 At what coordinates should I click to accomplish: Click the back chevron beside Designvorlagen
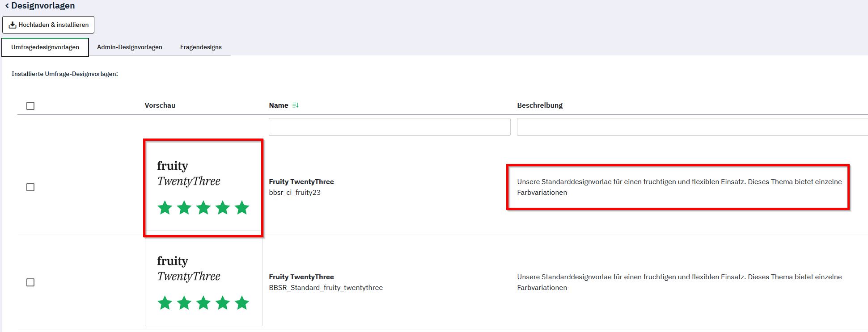point(7,6)
